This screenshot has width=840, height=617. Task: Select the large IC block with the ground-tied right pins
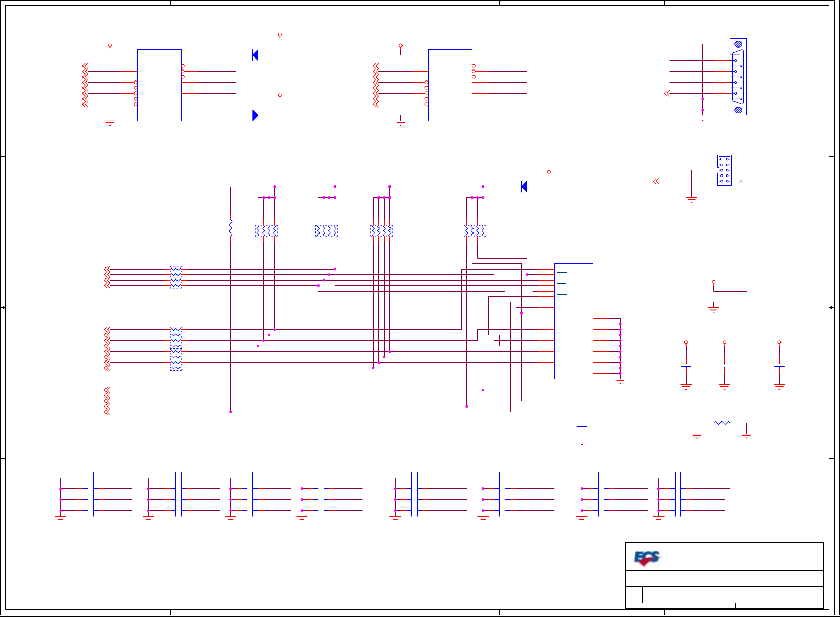click(x=574, y=321)
